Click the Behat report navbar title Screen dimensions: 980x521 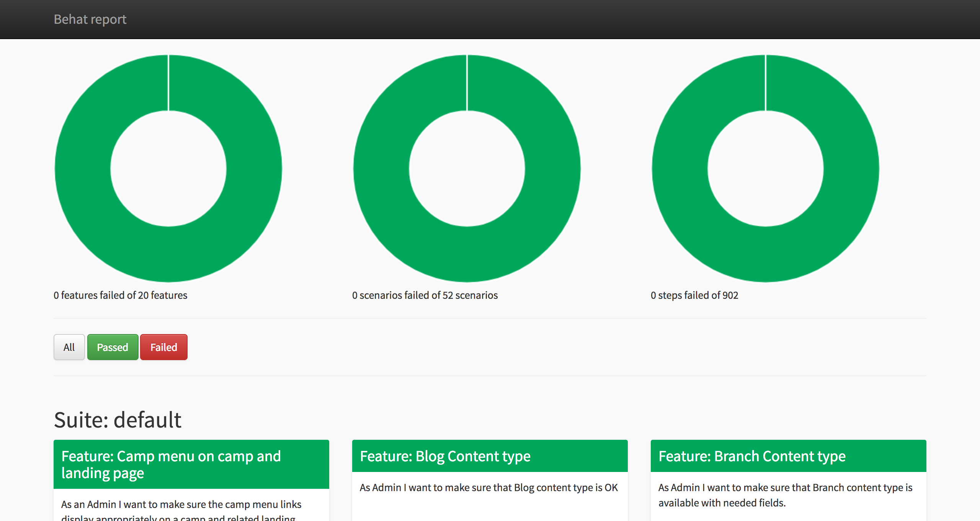pyautogui.click(x=90, y=19)
